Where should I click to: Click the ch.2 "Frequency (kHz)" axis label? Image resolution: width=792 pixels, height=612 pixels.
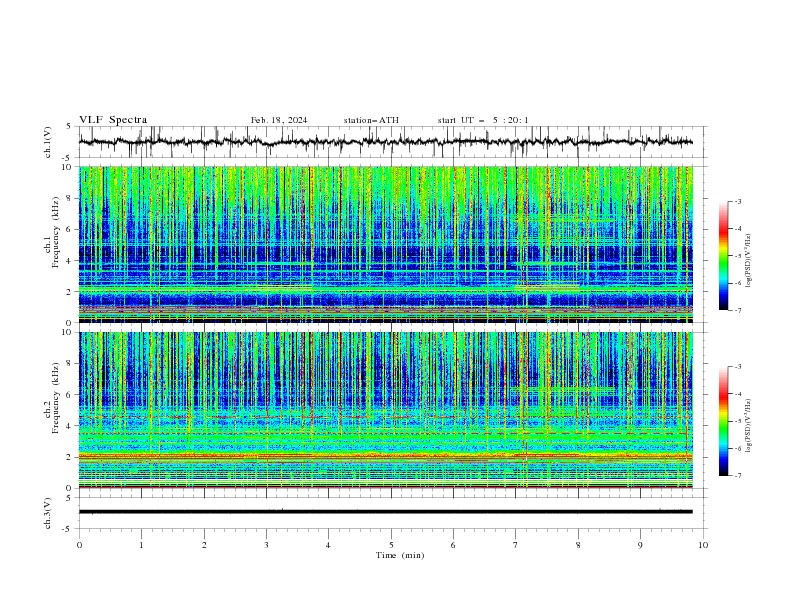click(56, 398)
